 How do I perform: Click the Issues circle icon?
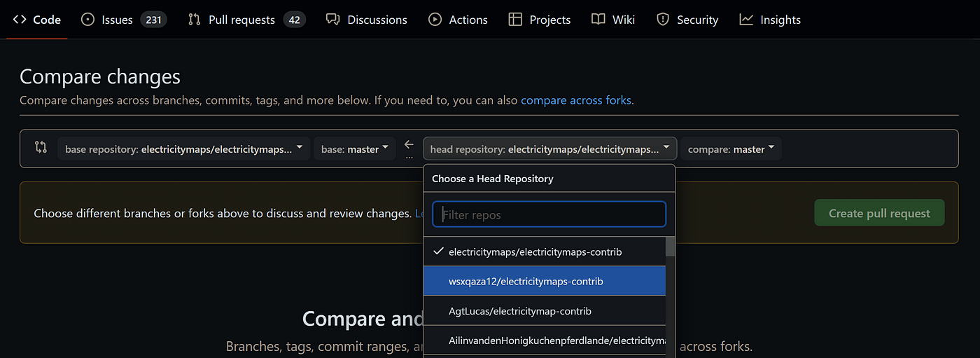87,20
